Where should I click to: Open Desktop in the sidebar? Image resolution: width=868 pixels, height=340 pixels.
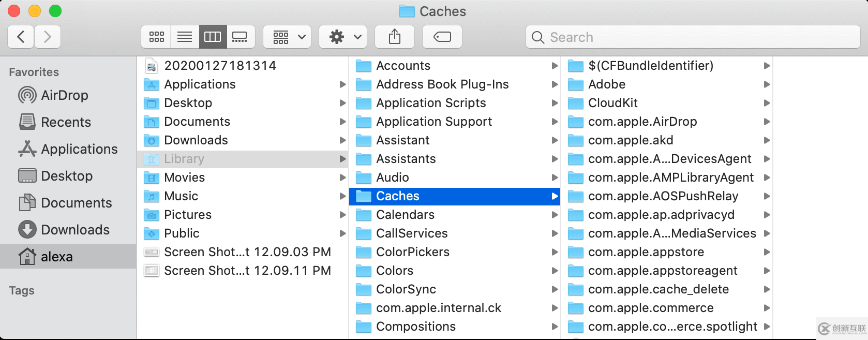click(68, 176)
